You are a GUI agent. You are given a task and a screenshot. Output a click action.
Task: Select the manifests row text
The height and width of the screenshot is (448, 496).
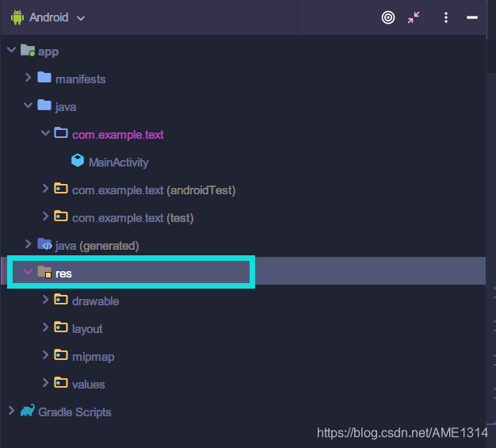point(81,79)
